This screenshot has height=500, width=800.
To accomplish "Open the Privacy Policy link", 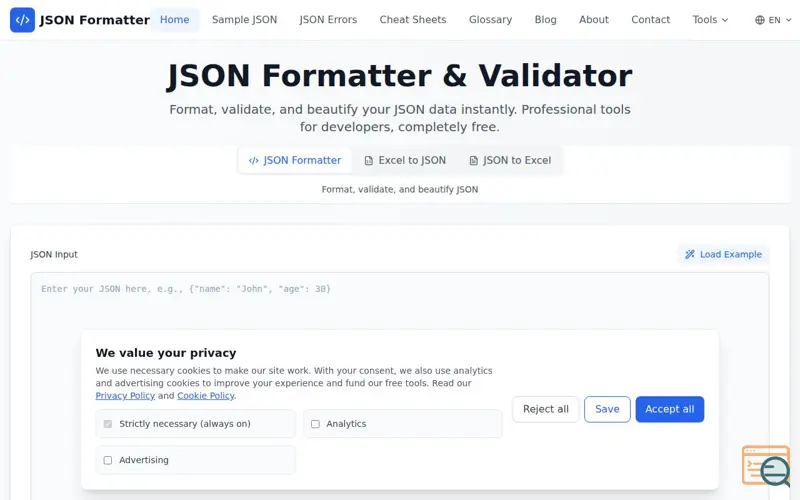I will (125, 396).
